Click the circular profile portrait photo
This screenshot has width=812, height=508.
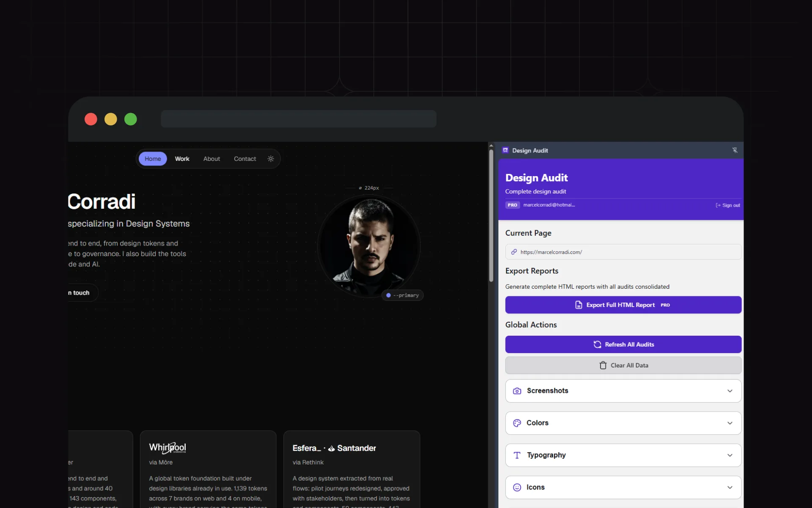click(369, 246)
